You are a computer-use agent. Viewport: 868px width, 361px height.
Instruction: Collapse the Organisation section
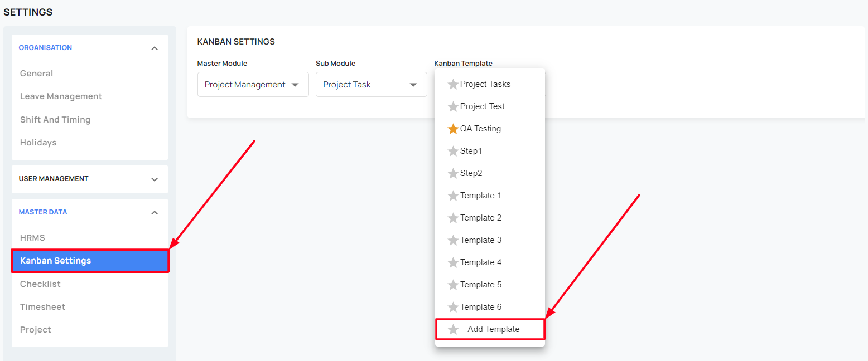point(155,48)
